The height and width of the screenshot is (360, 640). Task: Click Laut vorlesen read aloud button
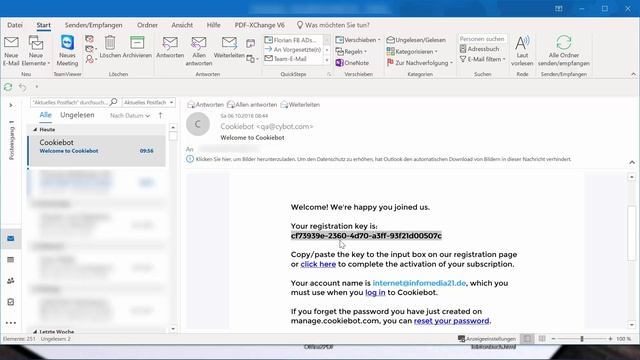522,51
